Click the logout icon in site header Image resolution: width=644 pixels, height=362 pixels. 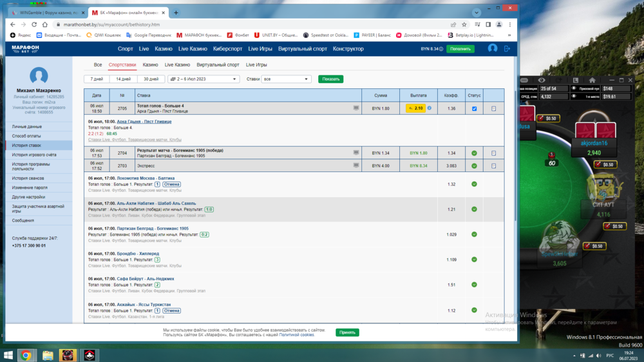click(x=507, y=48)
